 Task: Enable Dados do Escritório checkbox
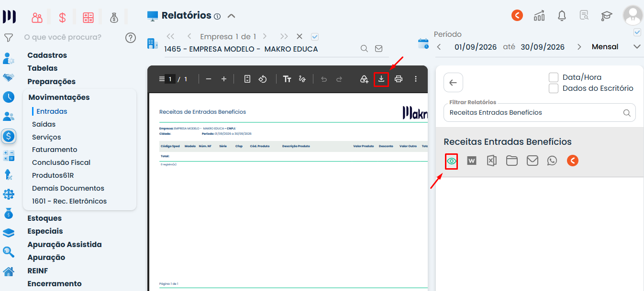pos(554,88)
